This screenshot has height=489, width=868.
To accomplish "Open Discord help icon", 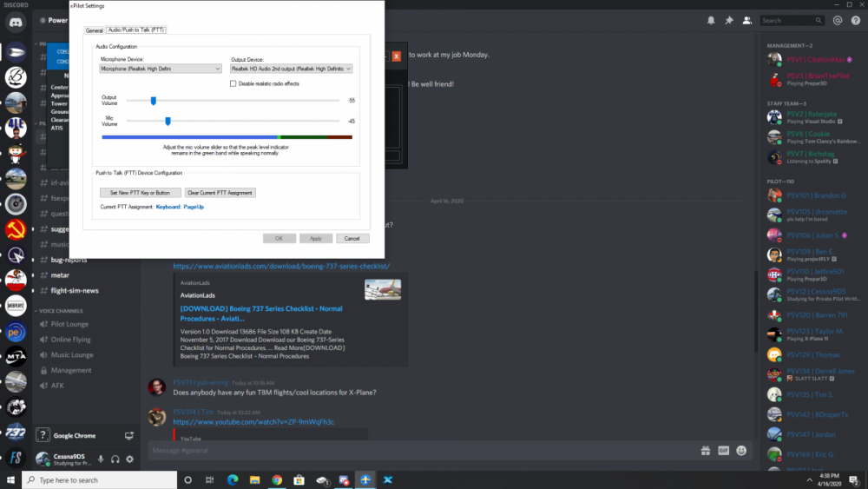I will (856, 21).
